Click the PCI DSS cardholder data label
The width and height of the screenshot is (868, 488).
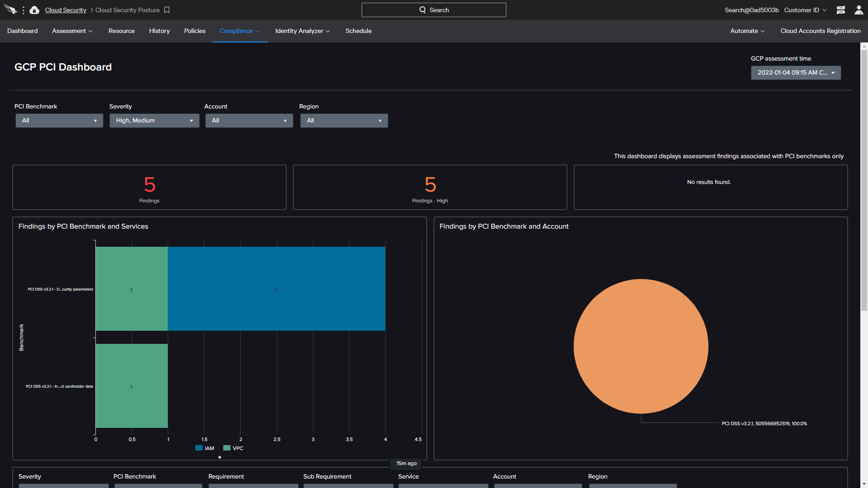(x=59, y=386)
